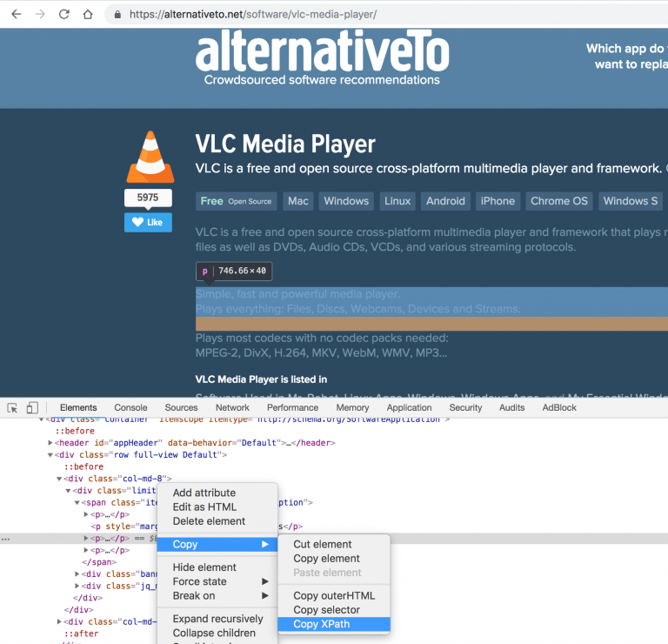This screenshot has height=644, width=668.
Task: Collapse the col-md-8 div node
Action: 59,479
